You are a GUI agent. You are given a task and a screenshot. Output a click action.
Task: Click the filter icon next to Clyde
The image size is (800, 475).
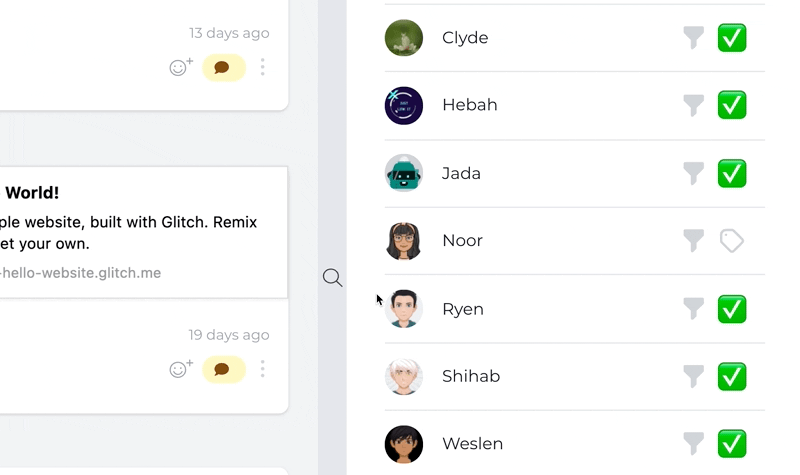pyautogui.click(x=693, y=38)
